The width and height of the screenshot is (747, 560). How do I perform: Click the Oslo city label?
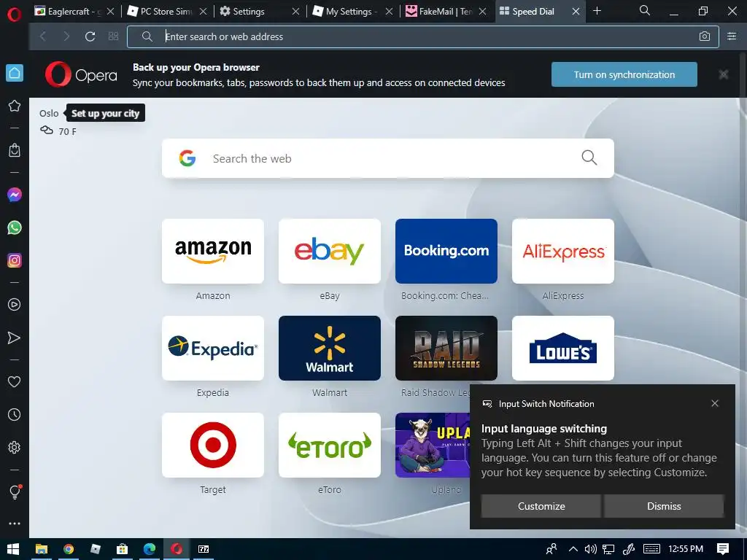pyautogui.click(x=49, y=113)
